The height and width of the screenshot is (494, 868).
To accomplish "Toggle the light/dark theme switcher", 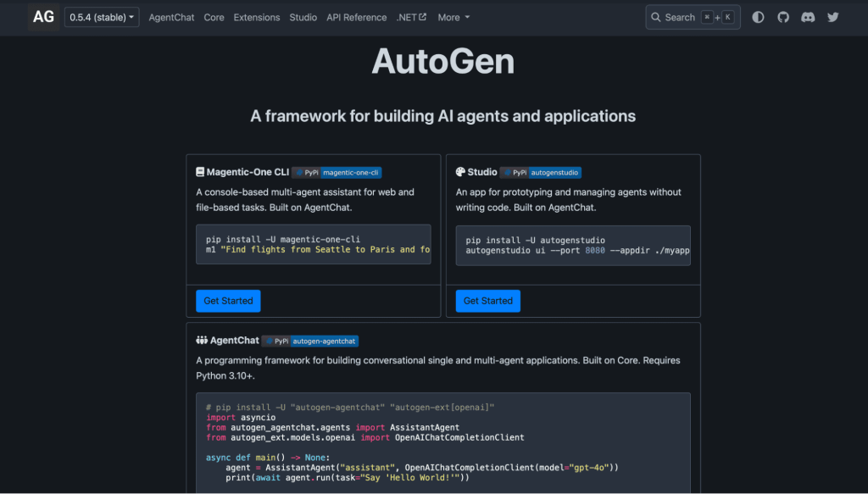I will click(758, 17).
